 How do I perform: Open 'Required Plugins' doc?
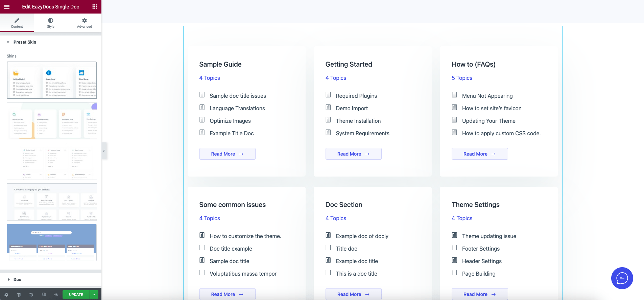pyautogui.click(x=356, y=96)
